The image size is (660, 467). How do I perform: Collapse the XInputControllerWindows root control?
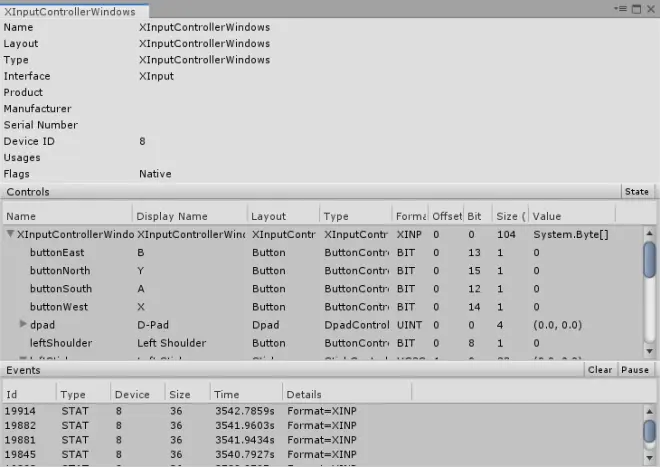[11, 234]
